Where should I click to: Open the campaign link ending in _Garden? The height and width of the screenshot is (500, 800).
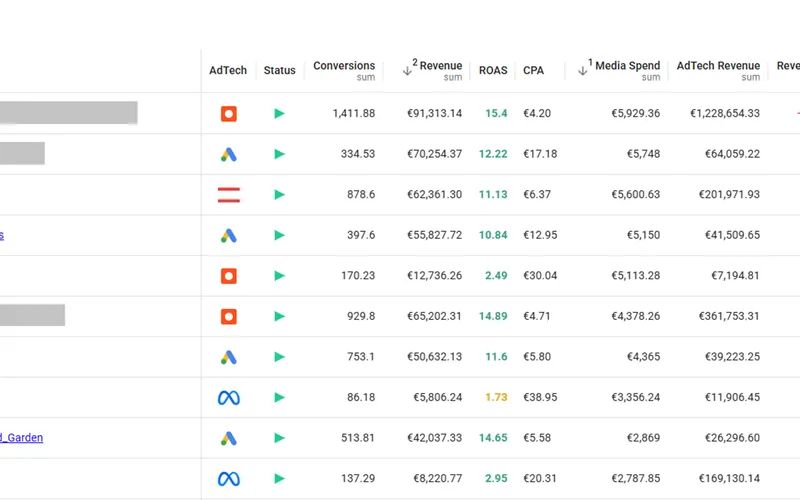point(21,438)
